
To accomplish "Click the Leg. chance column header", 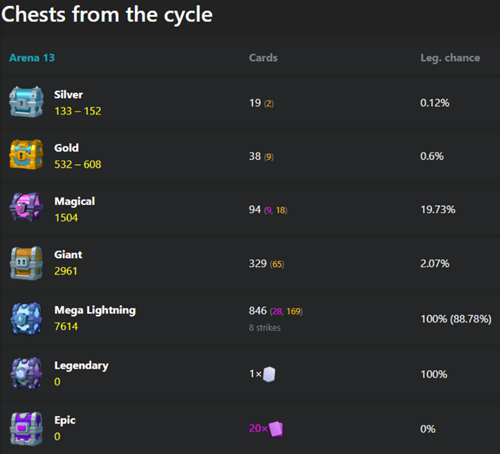I will click(x=450, y=58).
